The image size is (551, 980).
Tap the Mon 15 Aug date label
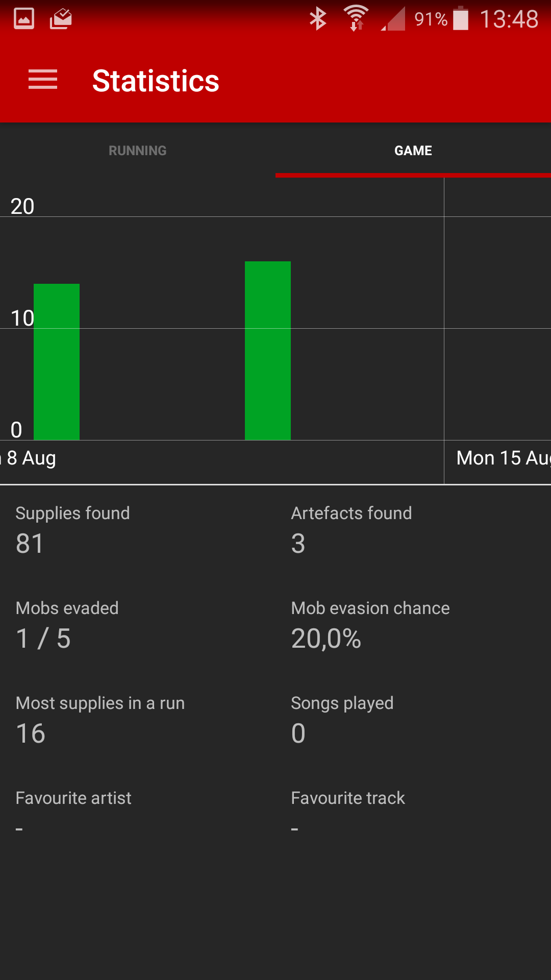[504, 458]
